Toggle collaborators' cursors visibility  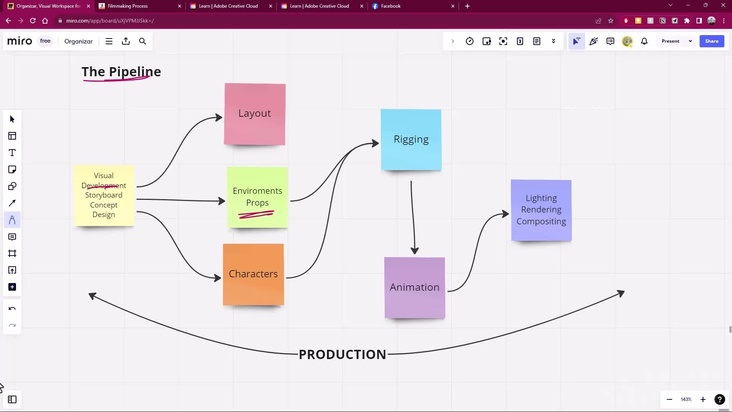coord(577,41)
